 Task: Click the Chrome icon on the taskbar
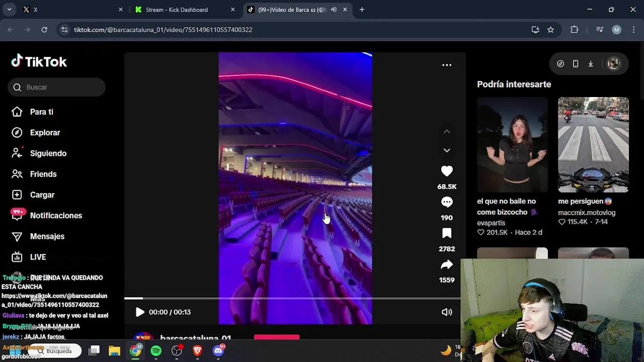(135, 351)
